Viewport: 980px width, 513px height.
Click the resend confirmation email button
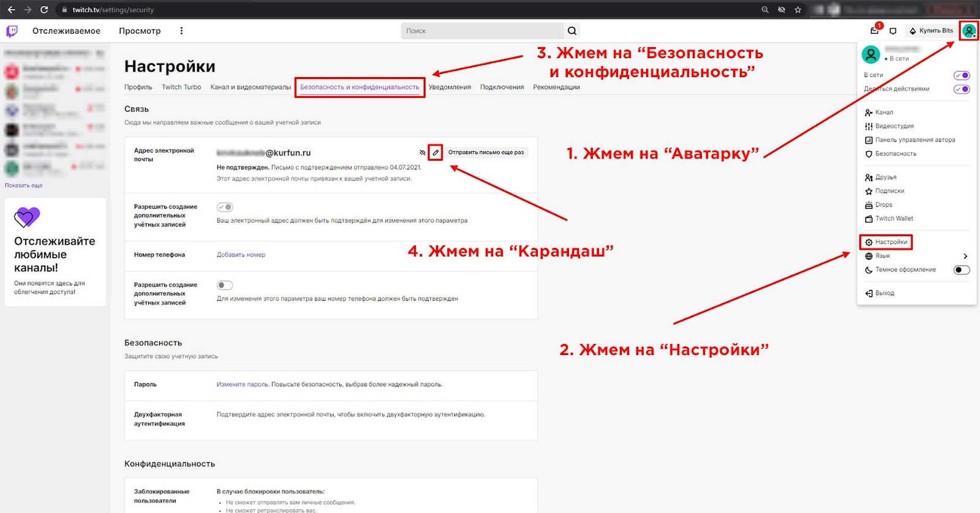coord(486,152)
